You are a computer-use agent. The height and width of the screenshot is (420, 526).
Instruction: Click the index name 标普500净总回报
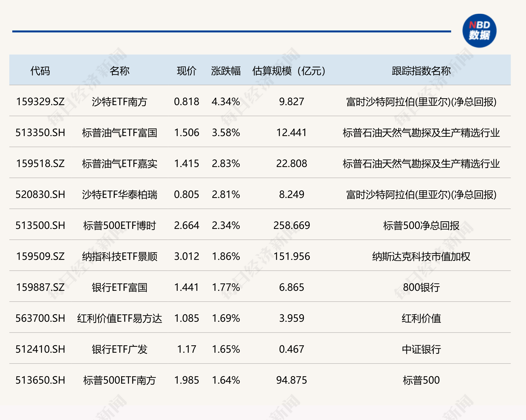[421, 225]
